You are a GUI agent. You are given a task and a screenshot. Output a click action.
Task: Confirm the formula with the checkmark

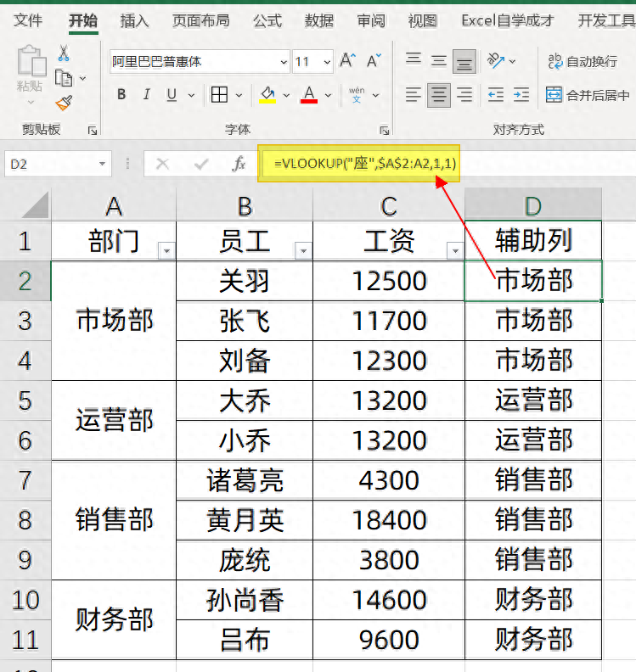tap(200, 164)
